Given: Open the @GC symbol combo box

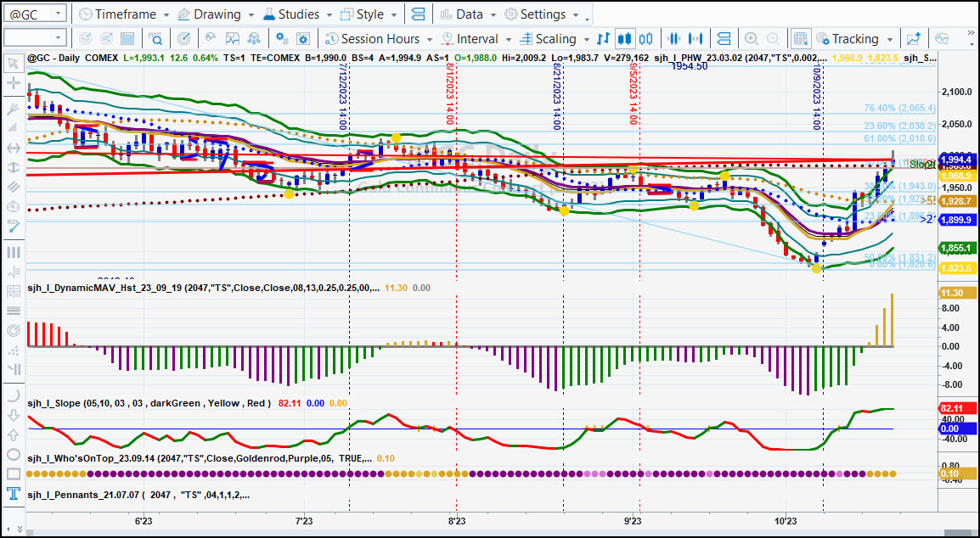Looking at the screenshot, I should (x=35, y=14).
